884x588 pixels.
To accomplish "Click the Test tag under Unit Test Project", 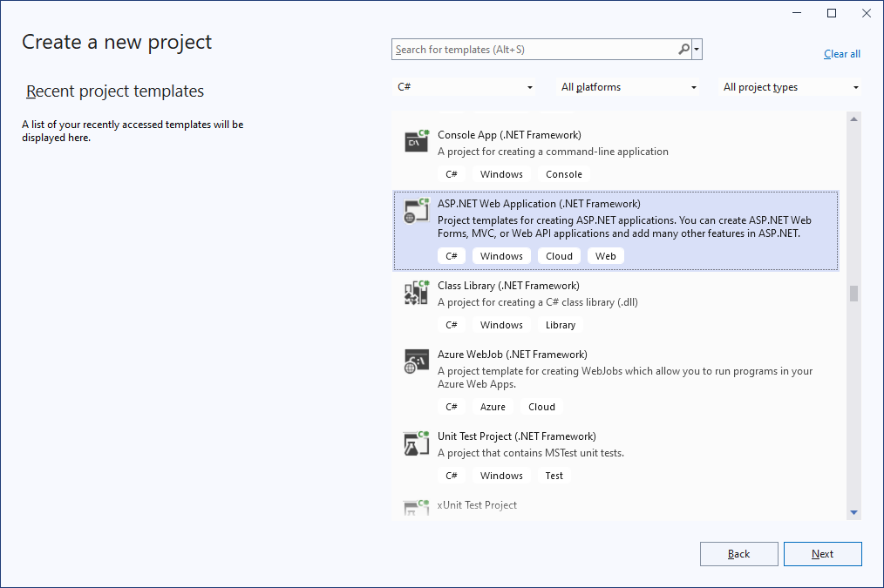I will click(554, 476).
